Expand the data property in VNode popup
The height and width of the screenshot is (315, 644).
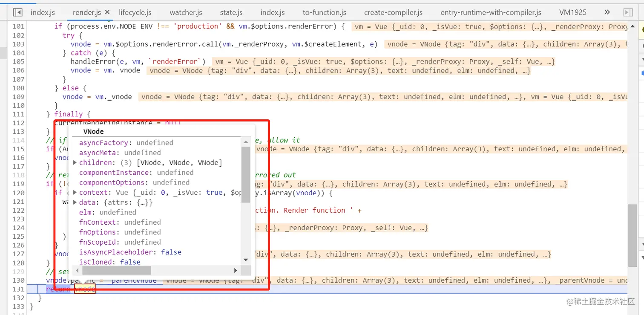(75, 202)
